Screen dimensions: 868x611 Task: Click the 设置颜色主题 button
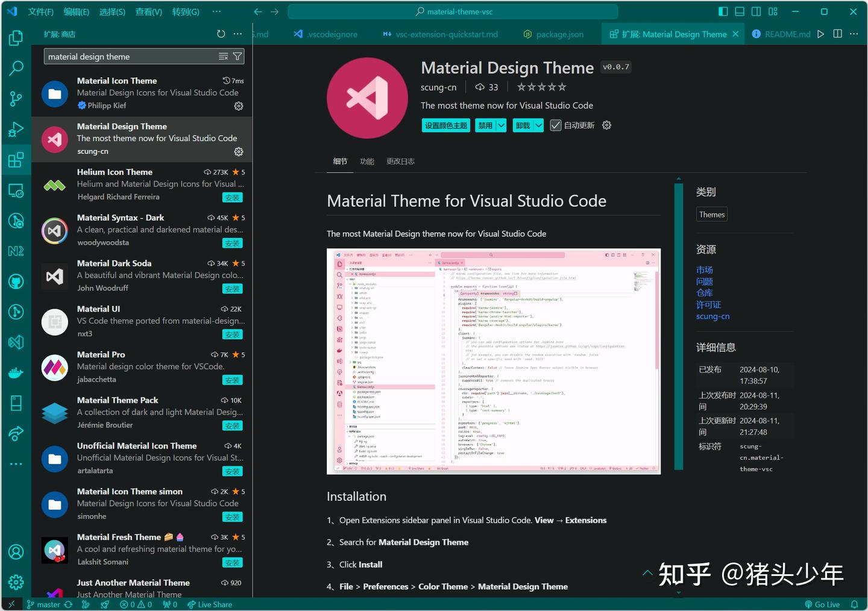pos(445,125)
